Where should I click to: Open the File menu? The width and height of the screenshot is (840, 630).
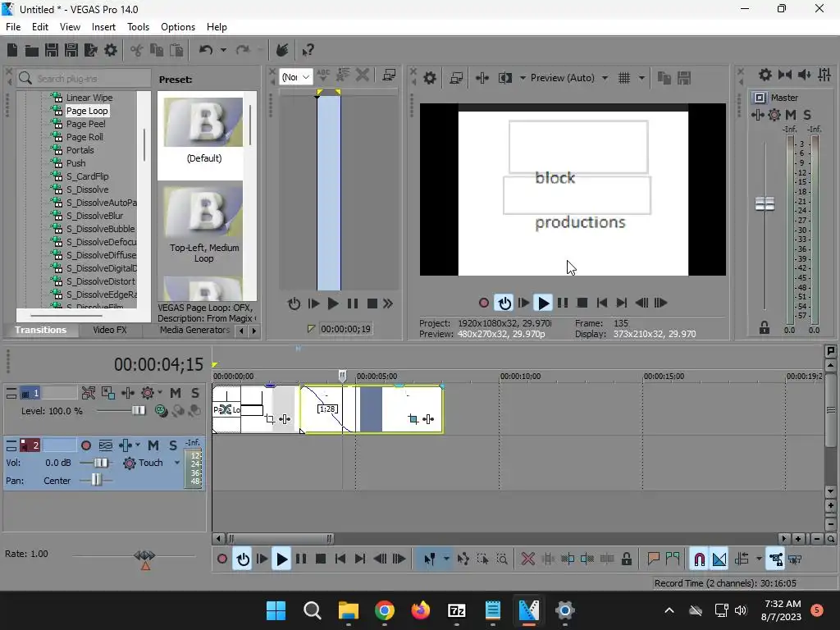(13, 27)
